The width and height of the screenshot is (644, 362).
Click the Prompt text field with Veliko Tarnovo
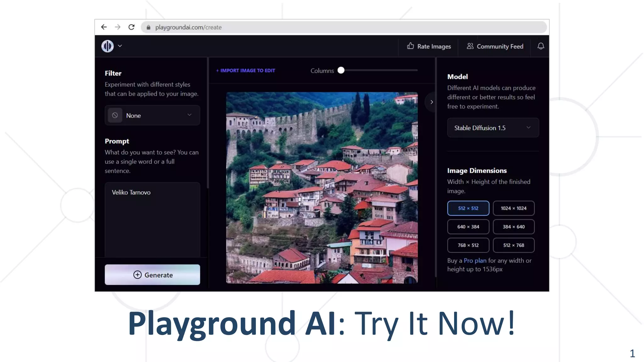point(152,220)
